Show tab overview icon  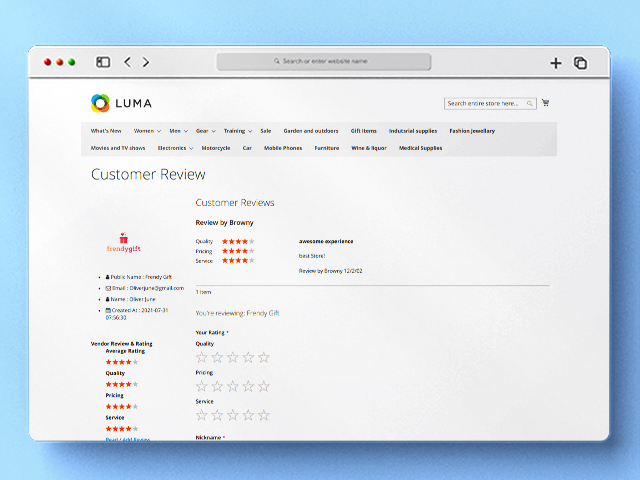(580, 63)
